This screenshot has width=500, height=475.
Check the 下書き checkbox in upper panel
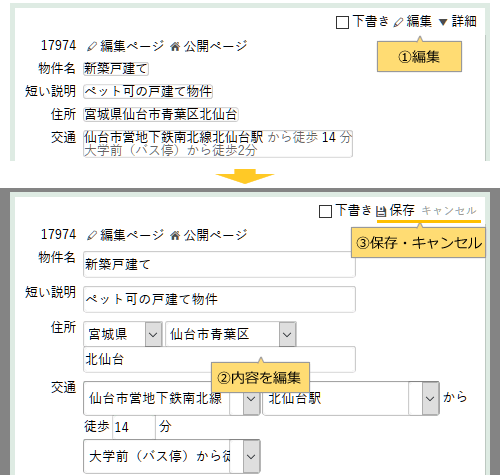(342, 23)
